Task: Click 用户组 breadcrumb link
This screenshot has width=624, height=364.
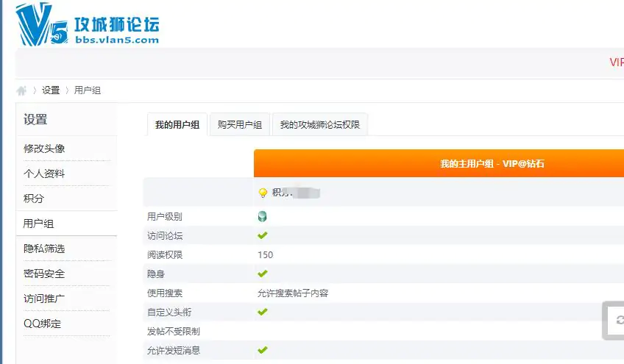Action: coord(87,90)
